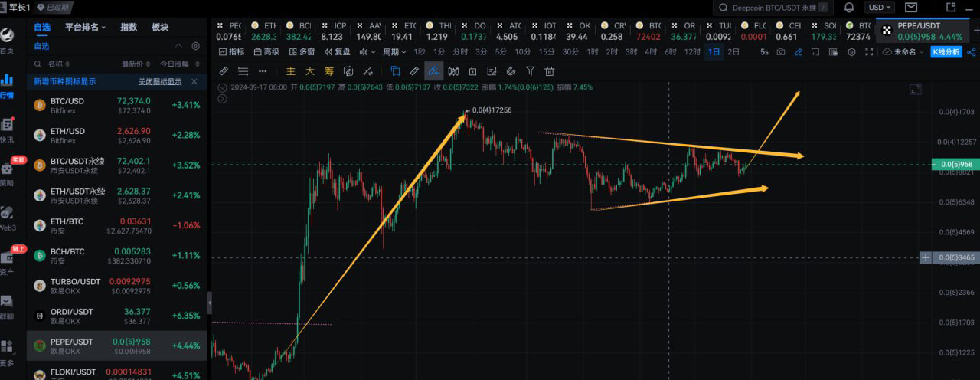The image size is (980, 380).
Task: Click the blue pencil draw icon
Action: (799, 52)
